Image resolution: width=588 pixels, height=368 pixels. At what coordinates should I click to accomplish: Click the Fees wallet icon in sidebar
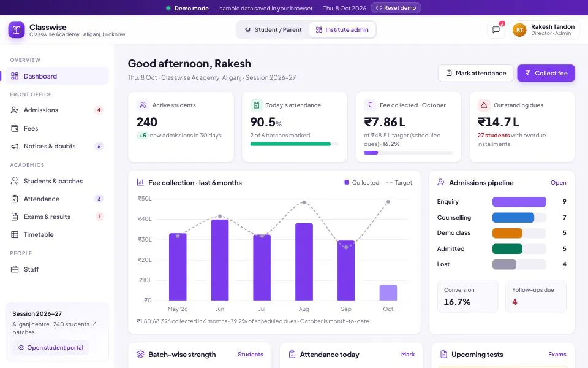(x=15, y=128)
